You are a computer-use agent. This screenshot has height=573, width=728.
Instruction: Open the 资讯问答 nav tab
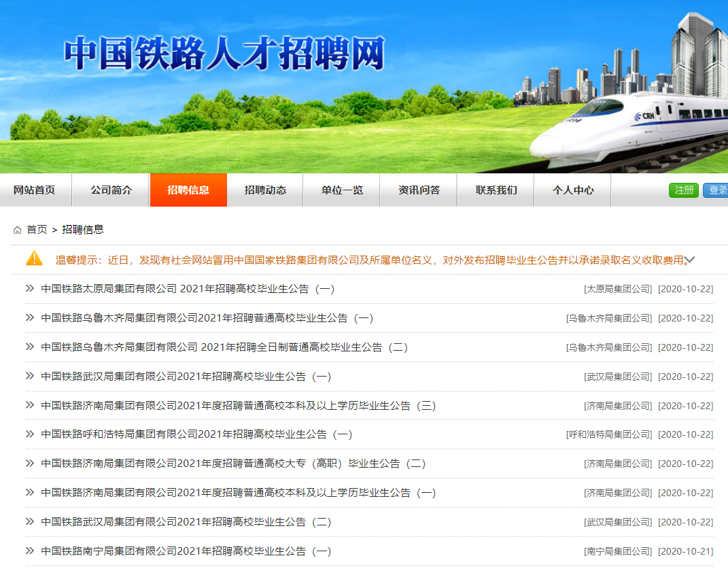(x=419, y=190)
